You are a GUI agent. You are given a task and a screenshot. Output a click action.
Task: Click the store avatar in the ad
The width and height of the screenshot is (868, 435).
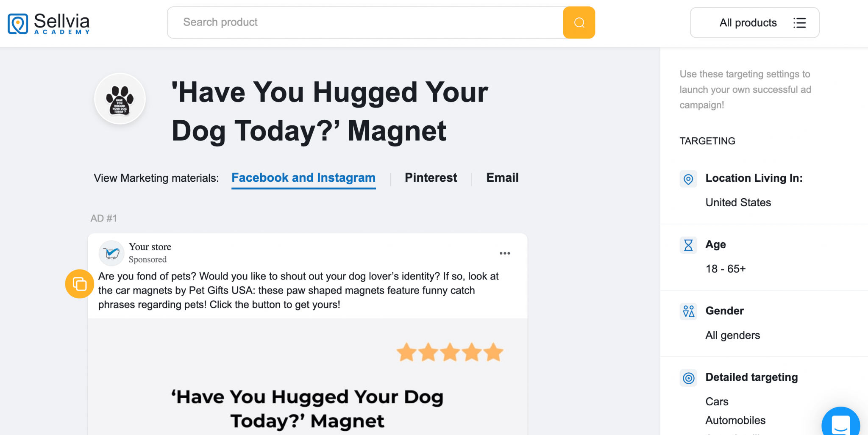point(111,253)
